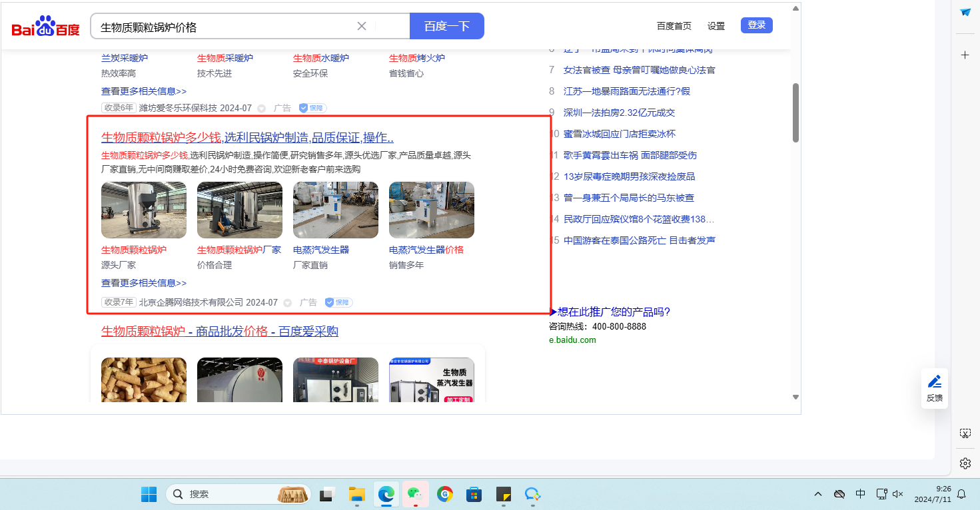Toggle the muted volume icon in system tray
Image resolution: width=980 pixels, height=510 pixels.
(x=898, y=494)
